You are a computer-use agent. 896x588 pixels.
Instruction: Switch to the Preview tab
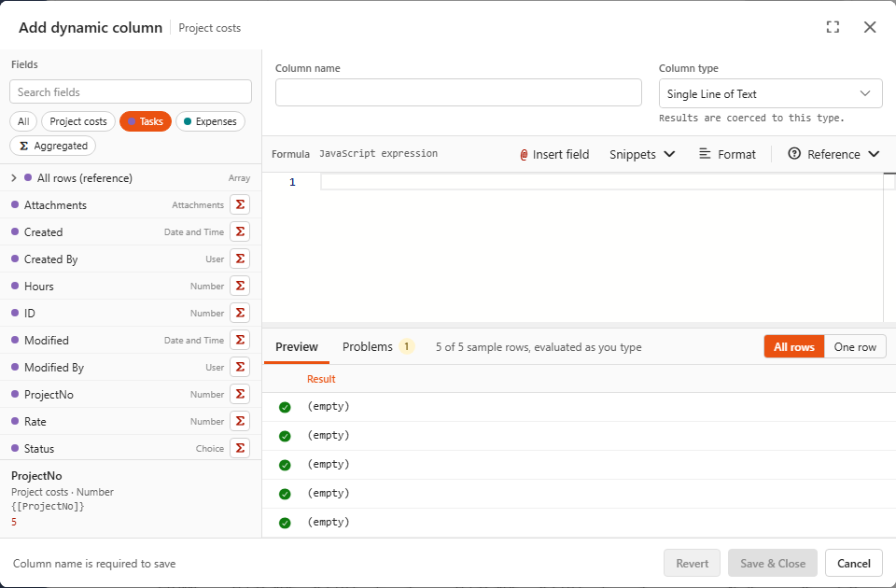(x=297, y=347)
